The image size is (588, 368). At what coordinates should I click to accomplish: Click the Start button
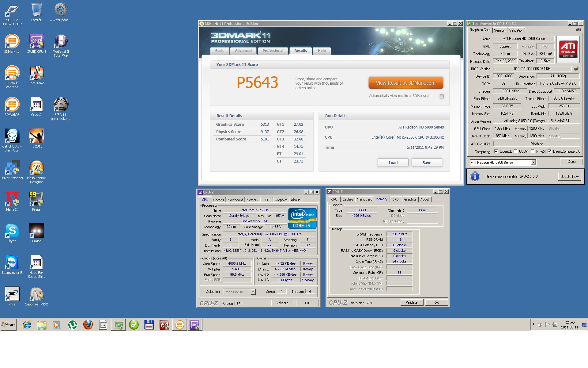click(9, 325)
